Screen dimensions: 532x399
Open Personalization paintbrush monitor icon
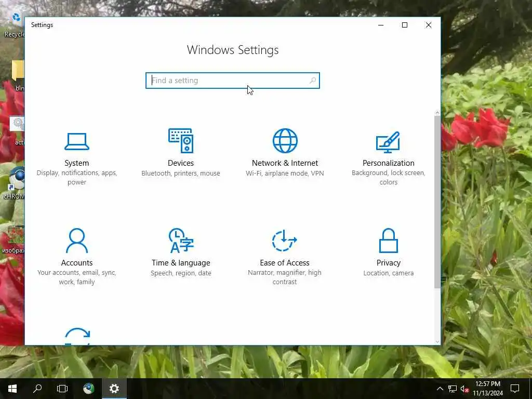pyautogui.click(x=388, y=142)
